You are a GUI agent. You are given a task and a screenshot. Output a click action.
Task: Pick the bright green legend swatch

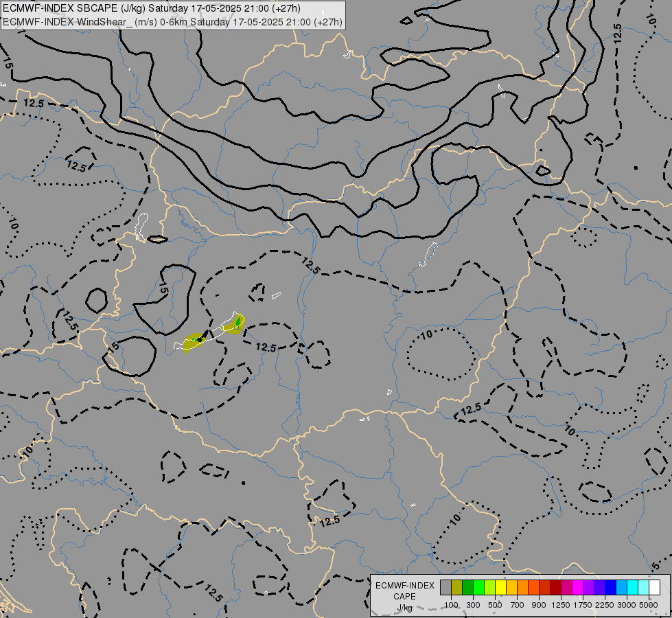478,588
